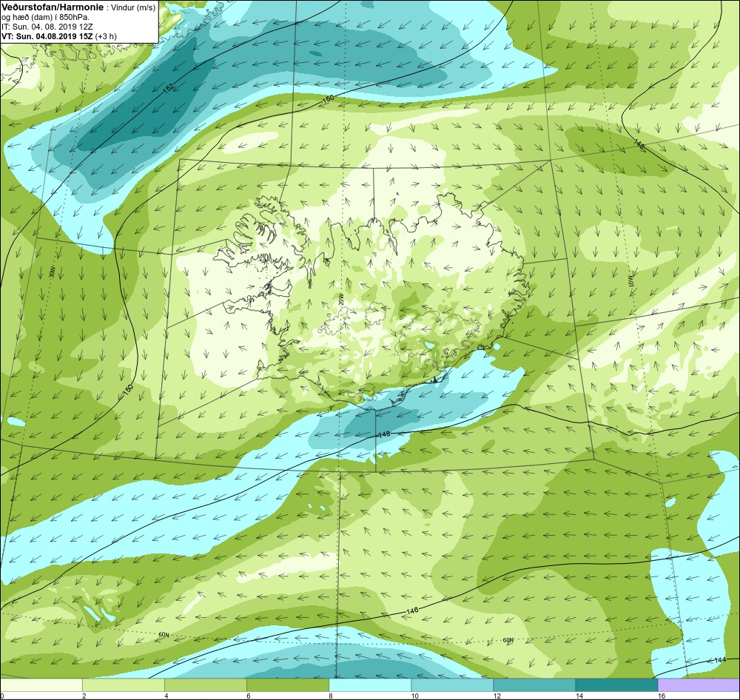This screenshot has width=740, height=700.
Task: Click the legend tick label '10'
Action: [414, 696]
